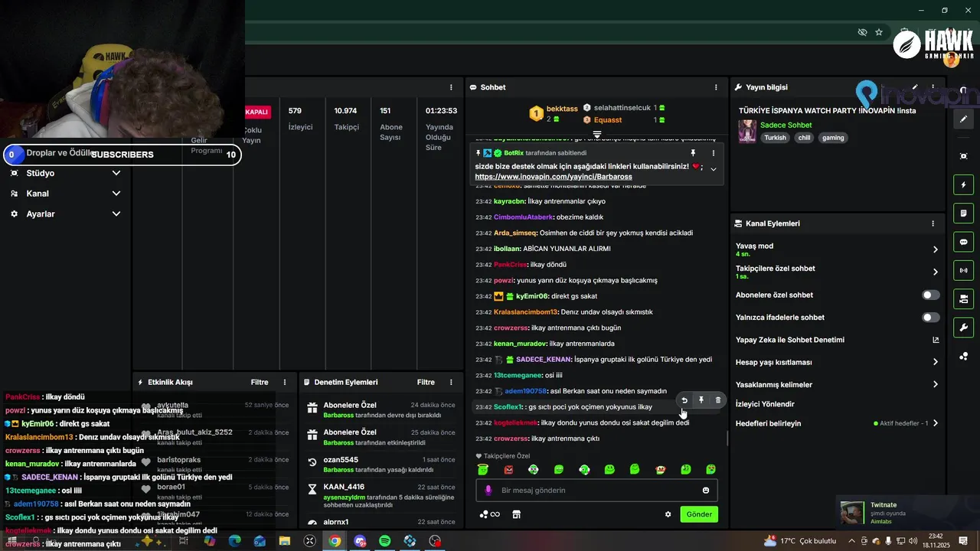The image size is (980, 551).
Task: Click the chat bubble icon in right sidebar
Action: pyautogui.click(x=963, y=242)
